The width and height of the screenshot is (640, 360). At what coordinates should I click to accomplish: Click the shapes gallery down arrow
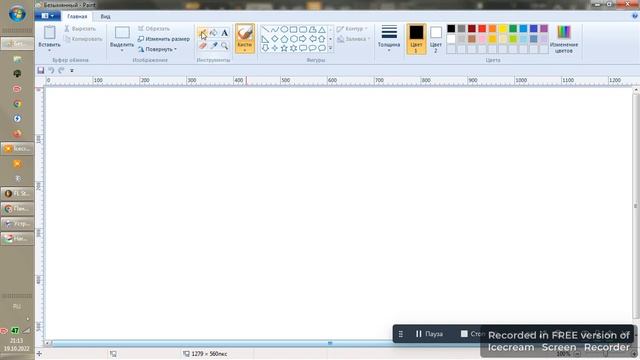(x=330, y=39)
